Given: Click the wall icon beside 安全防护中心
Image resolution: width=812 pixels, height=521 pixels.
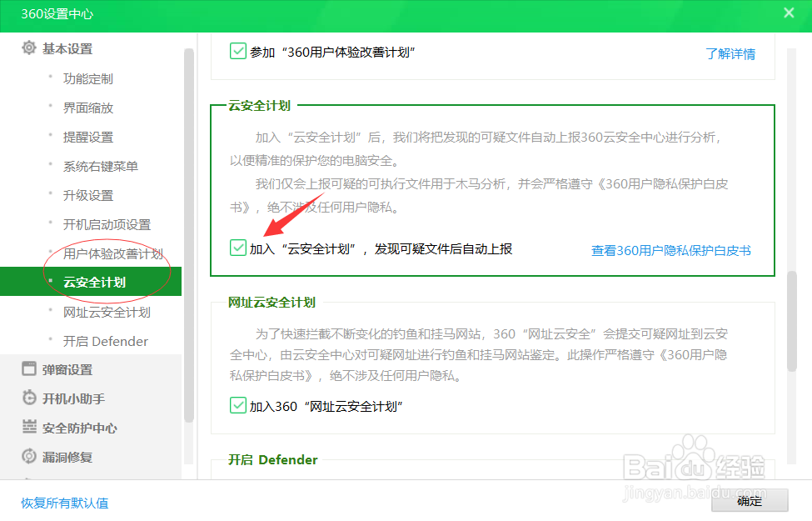Looking at the screenshot, I should pyautogui.click(x=29, y=427).
